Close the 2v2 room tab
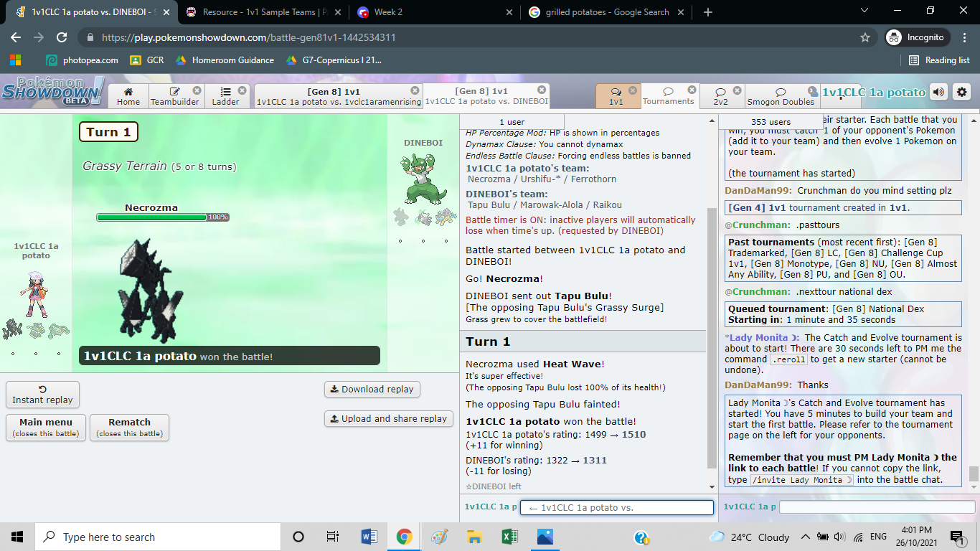The image size is (980, 551). 737,90
